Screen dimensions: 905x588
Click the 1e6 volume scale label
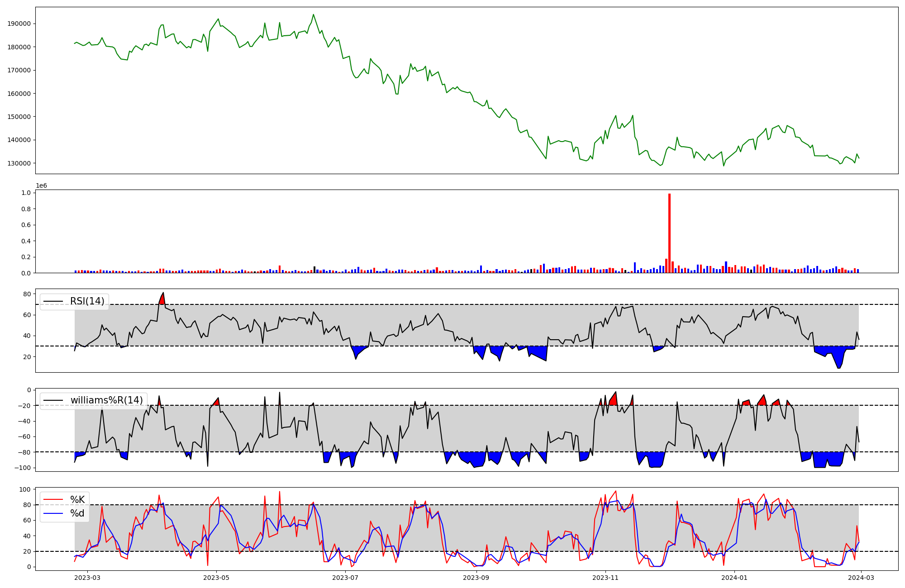(41, 186)
